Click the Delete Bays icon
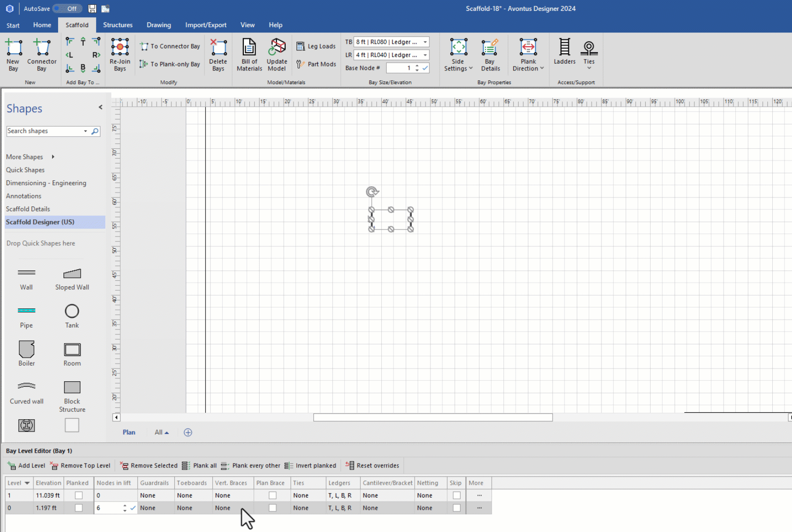The height and width of the screenshot is (532, 792). tap(218, 48)
